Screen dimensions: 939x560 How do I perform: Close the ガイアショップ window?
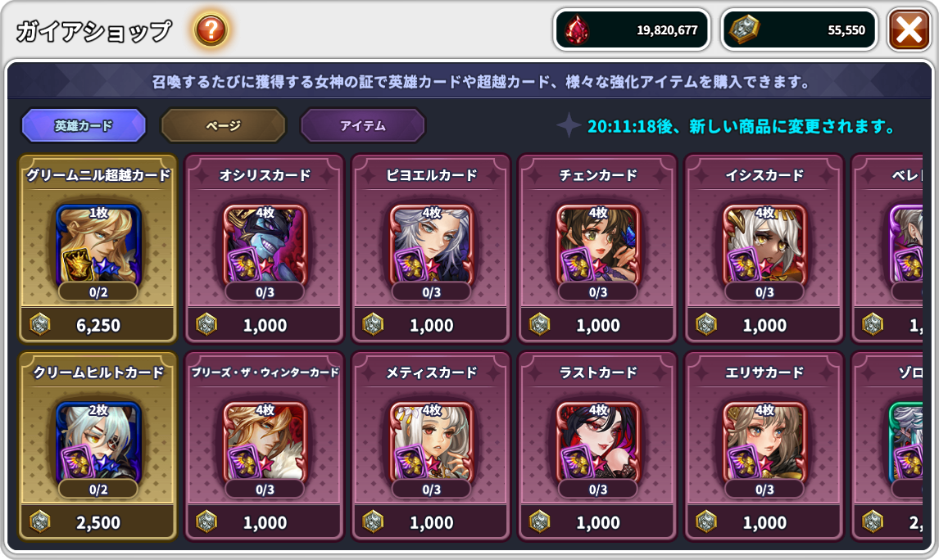(909, 29)
